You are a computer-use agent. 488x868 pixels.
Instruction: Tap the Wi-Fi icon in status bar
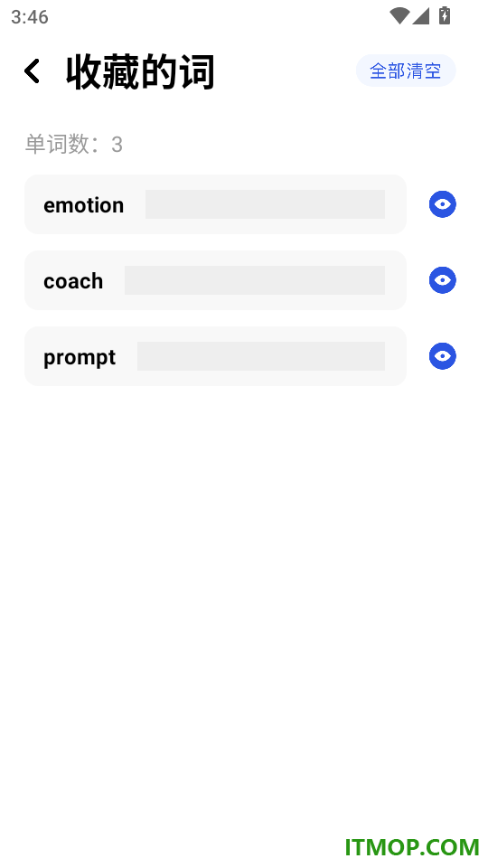click(399, 16)
